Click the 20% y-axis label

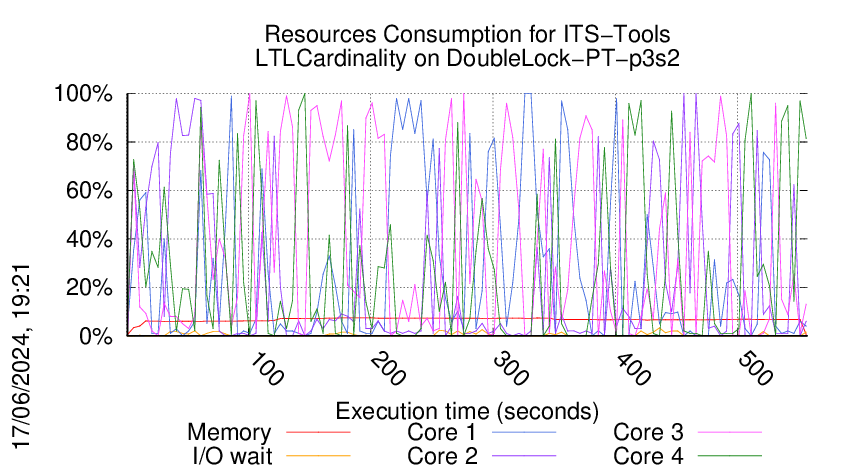point(89,287)
